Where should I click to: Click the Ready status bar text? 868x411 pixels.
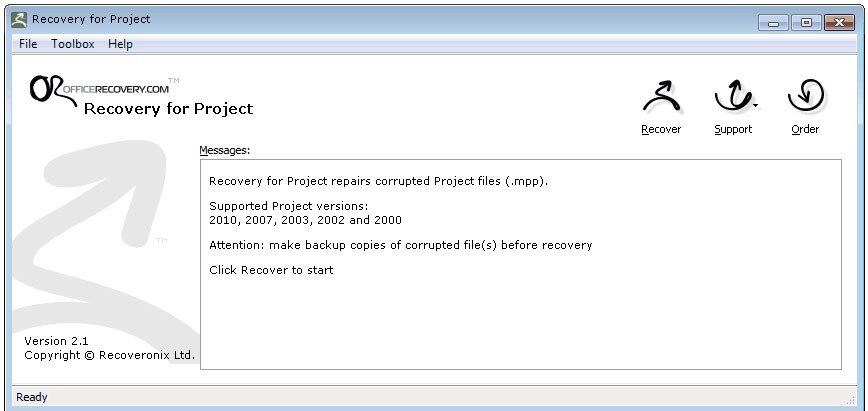(32, 397)
